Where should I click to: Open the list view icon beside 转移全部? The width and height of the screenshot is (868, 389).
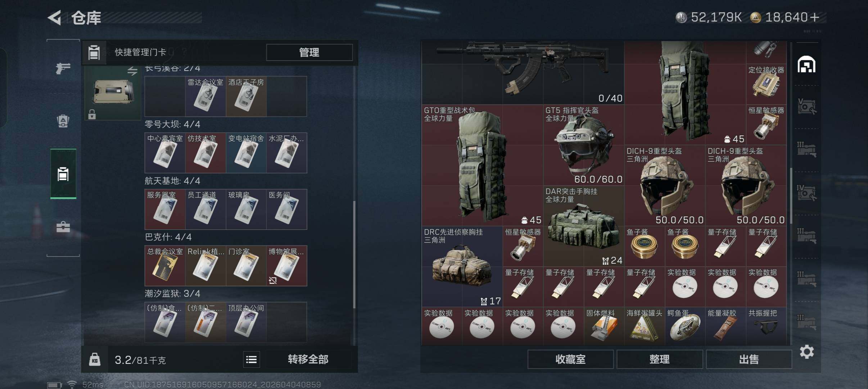point(251,359)
